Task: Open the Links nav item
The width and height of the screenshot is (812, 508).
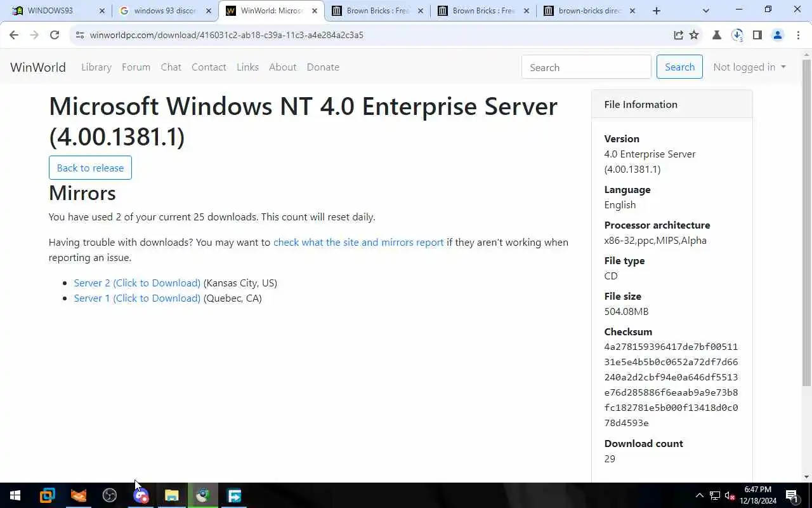Action: 247,67
